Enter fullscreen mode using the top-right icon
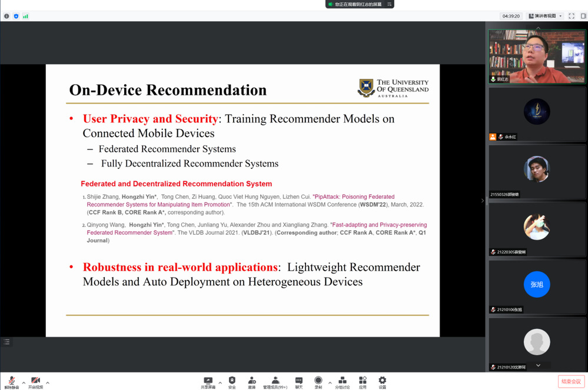588x390 pixels. pos(572,16)
